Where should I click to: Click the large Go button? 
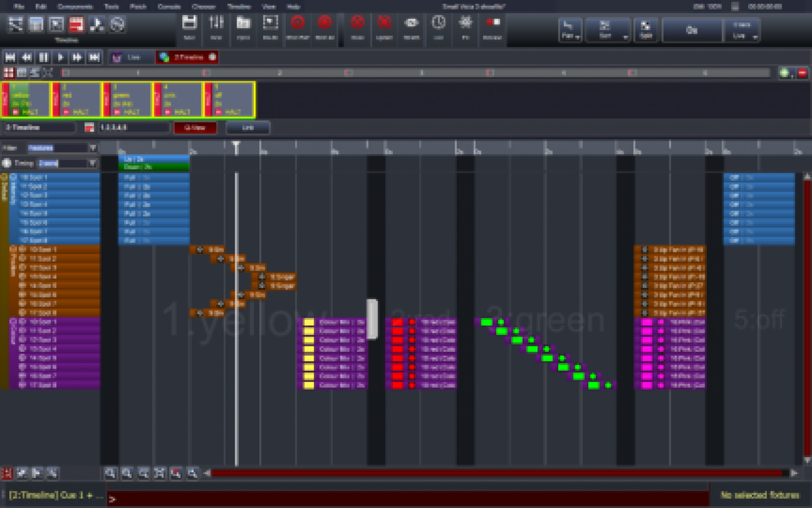pyautogui.click(x=692, y=30)
